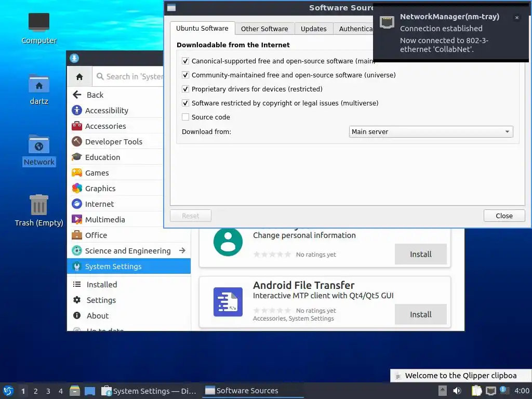Expand Science and Engineering subcategories arrow
The height and width of the screenshot is (399, 532).
[182, 250]
